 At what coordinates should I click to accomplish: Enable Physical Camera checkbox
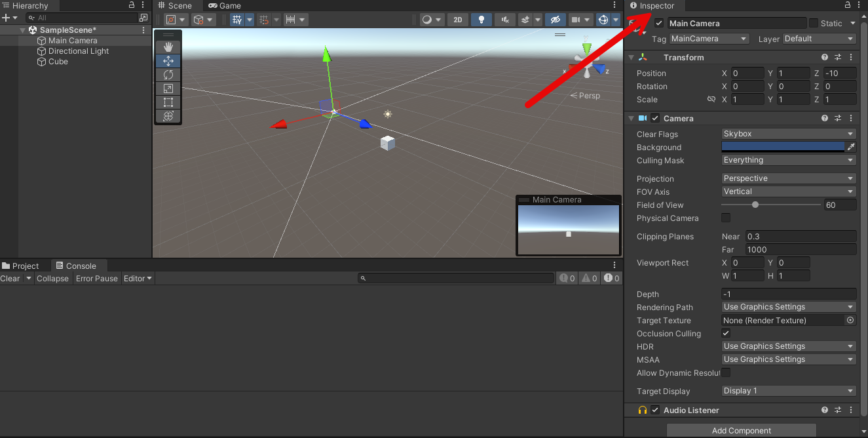[726, 218]
